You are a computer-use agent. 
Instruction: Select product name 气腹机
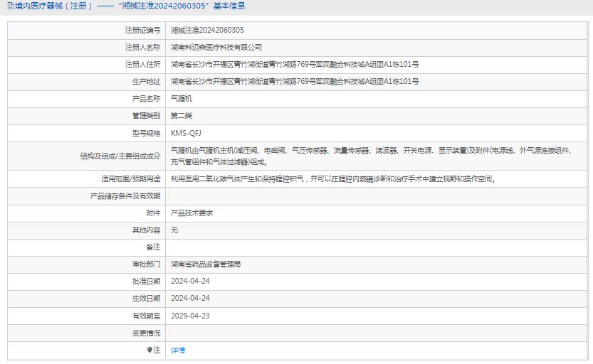pyautogui.click(x=181, y=99)
